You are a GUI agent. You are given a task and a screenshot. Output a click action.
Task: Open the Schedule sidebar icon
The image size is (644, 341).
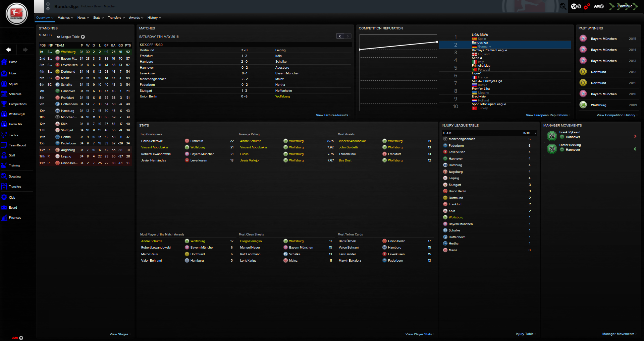pyautogui.click(x=4, y=94)
